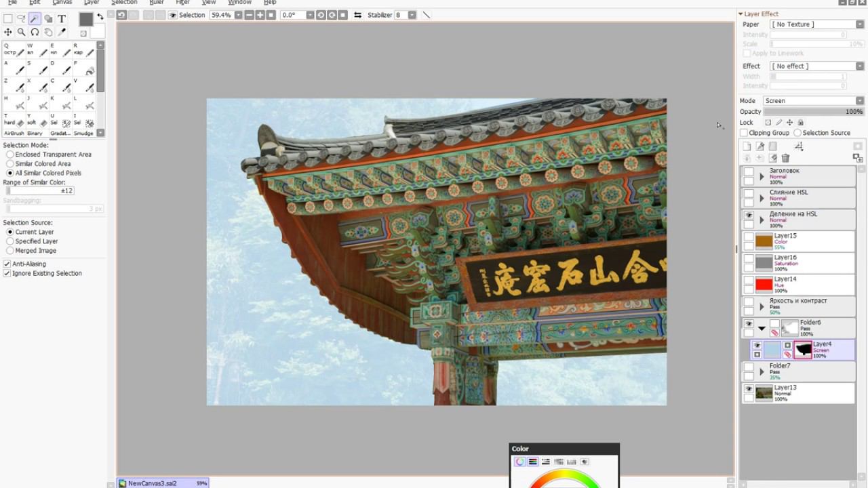The image size is (868, 488).
Task: Select the magic wand tool
Action: tap(35, 19)
